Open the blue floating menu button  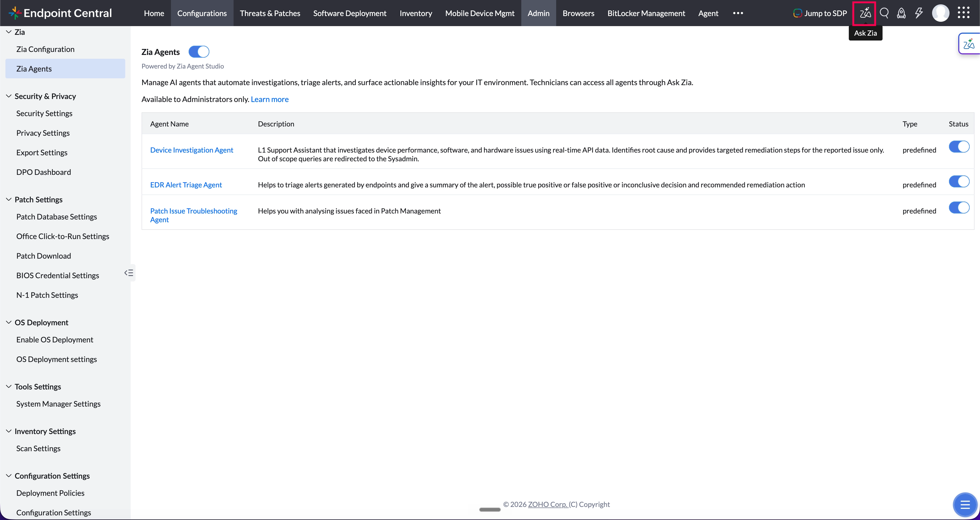click(x=965, y=505)
